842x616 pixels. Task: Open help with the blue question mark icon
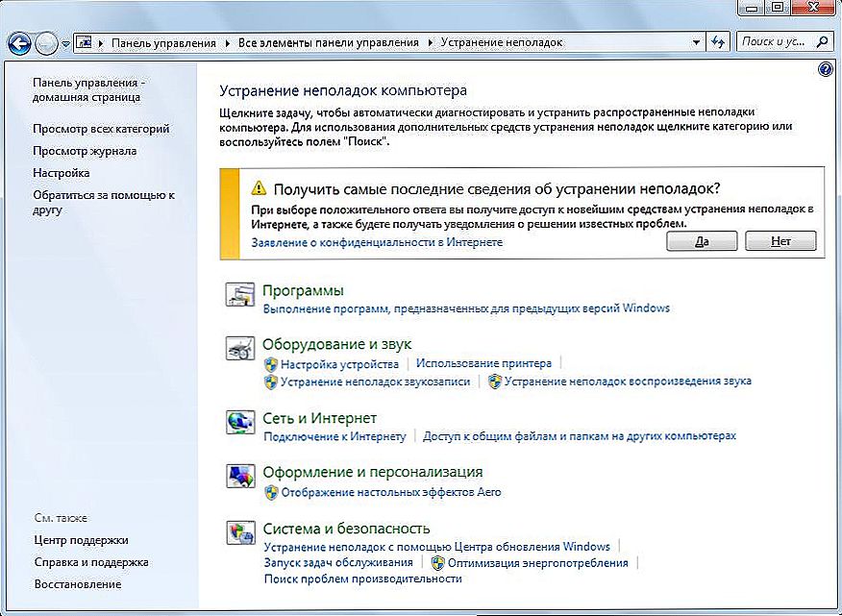826,69
